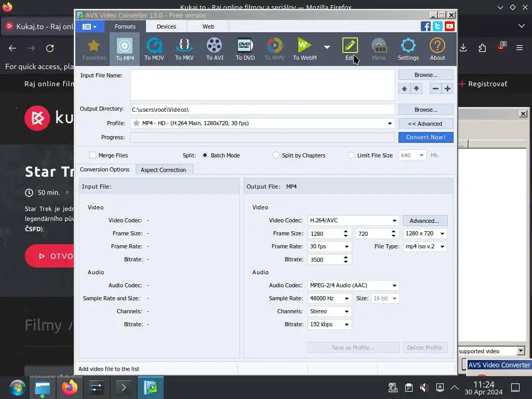532x399 pixels.
Task: Select the To WebM format
Action: pos(304,49)
